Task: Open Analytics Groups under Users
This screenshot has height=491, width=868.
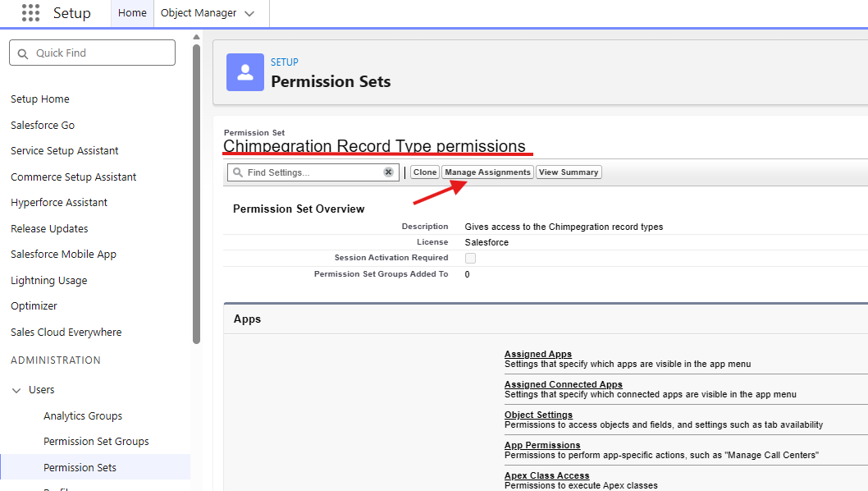Action: tap(83, 416)
